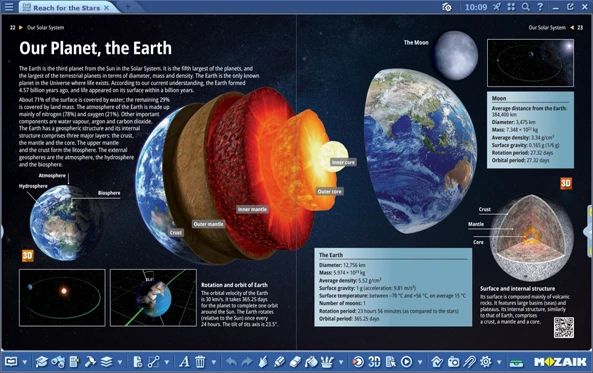The image size is (593, 373).
Task: Click the hammer tools icon
Action: [x=90, y=362]
